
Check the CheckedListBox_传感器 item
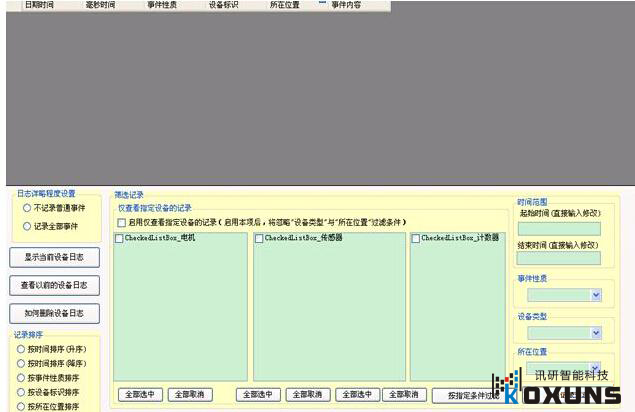click(259, 238)
